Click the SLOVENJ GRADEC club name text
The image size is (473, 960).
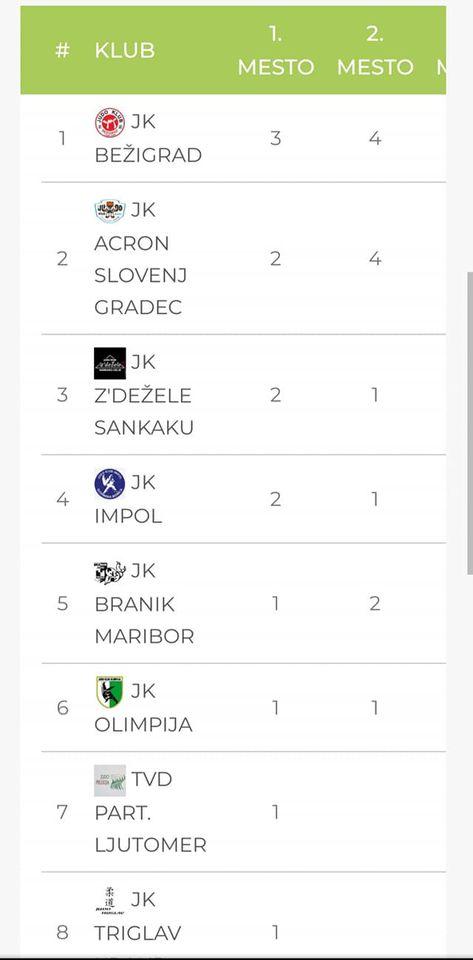141,291
